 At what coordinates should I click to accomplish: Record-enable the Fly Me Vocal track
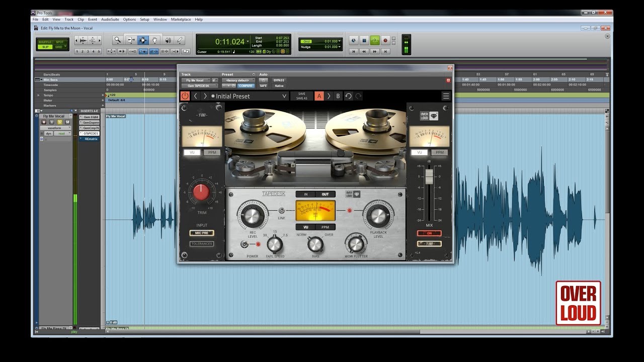pos(44,122)
